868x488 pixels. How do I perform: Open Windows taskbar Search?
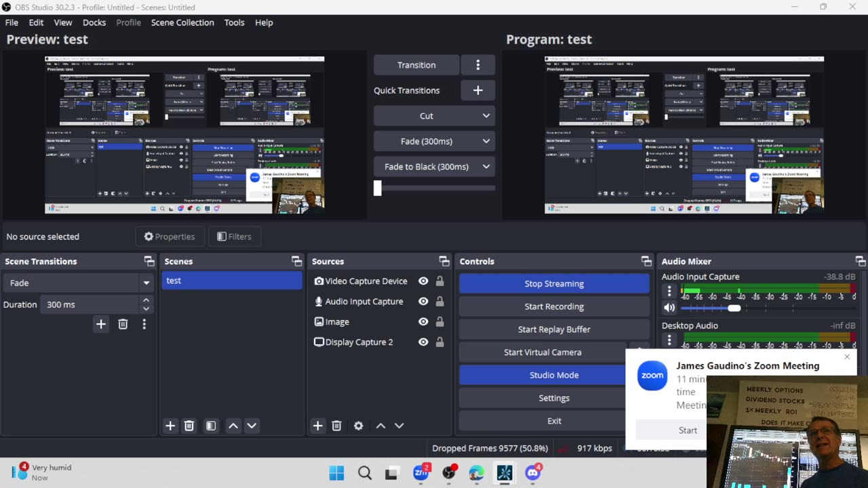[365, 473]
